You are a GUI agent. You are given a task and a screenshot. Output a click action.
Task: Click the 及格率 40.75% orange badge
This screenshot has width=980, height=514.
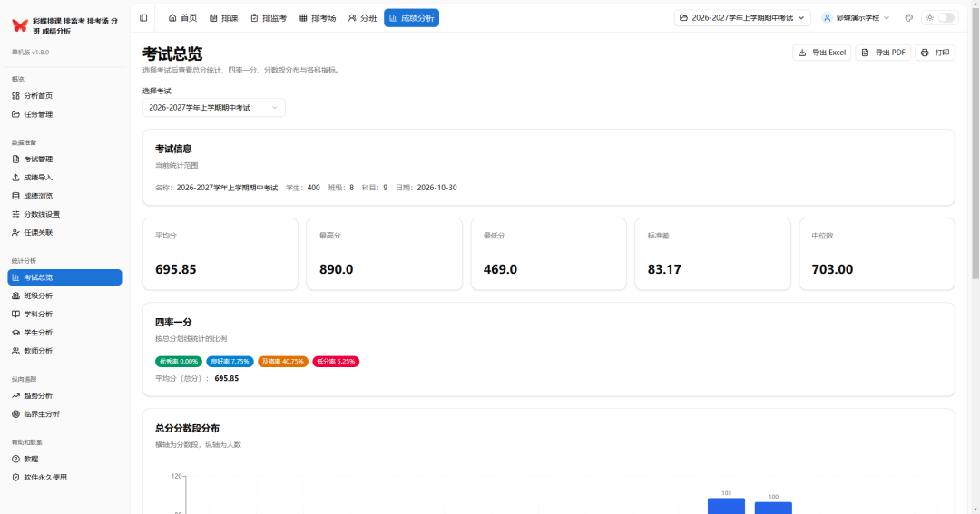pos(283,362)
